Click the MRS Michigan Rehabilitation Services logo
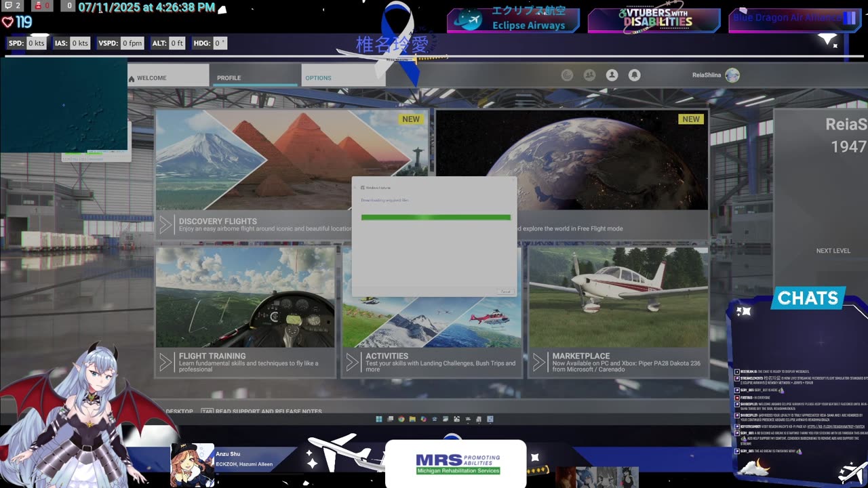 coord(458,464)
